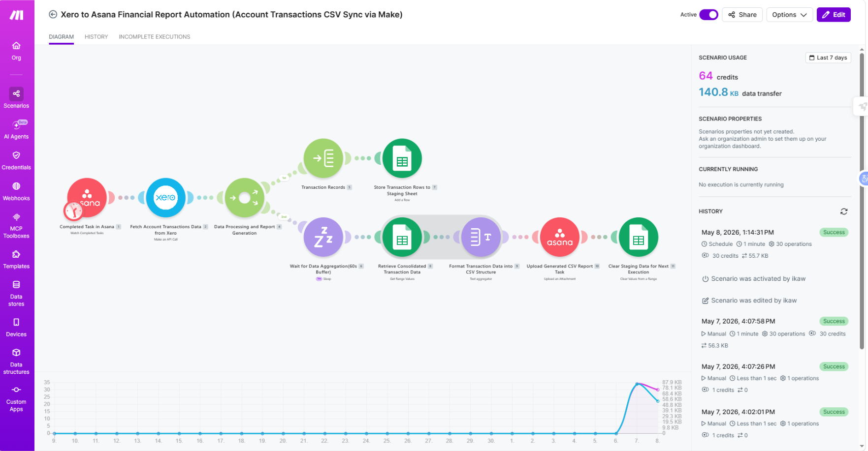Select Store Transaction Rows Google Sheets module

coord(402,158)
